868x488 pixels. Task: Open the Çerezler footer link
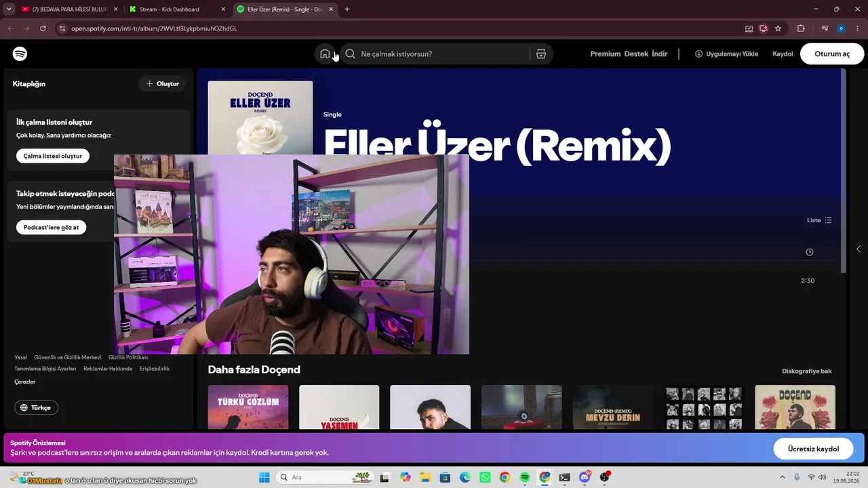click(x=24, y=382)
